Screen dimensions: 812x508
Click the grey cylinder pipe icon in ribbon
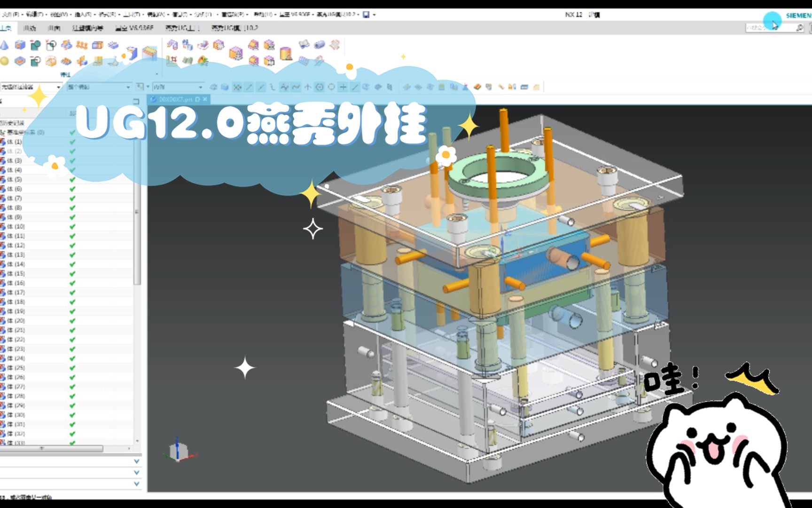320,45
